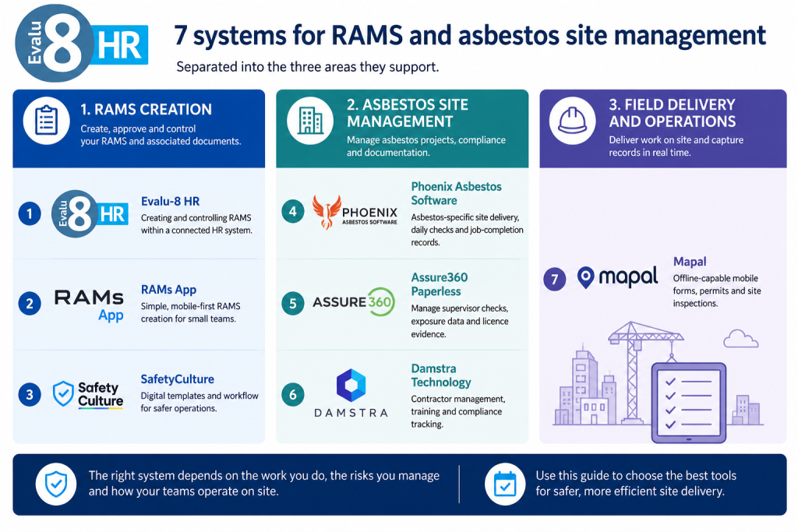Click the number 1 circle badge

click(30, 213)
